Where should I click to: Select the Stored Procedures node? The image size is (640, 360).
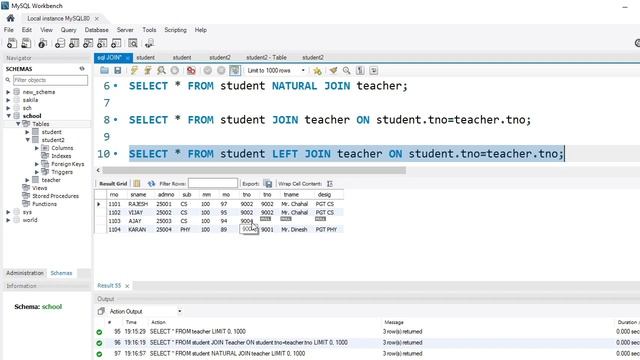[x=56, y=196]
